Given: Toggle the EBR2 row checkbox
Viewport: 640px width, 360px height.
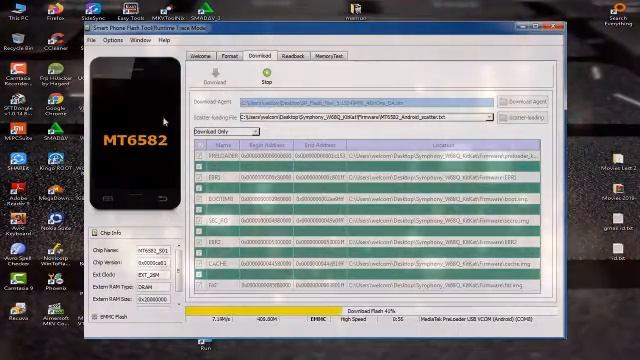Looking at the screenshot, I should tap(199, 242).
